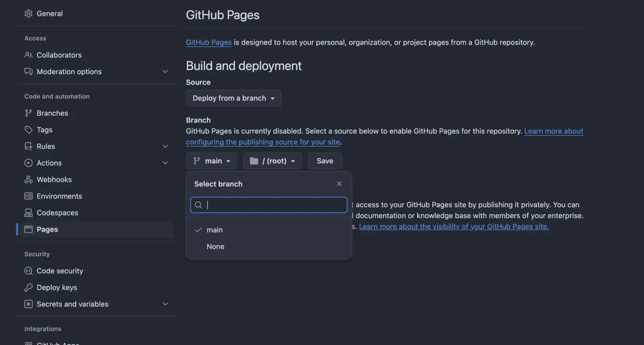The image size is (644, 345).
Task: Click the Save button
Action: [x=325, y=161]
